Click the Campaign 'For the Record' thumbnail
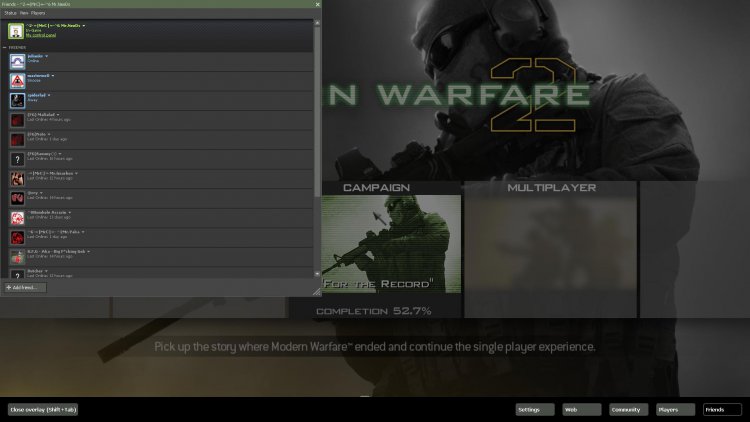This screenshot has width=750, height=422. tap(391, 244)
